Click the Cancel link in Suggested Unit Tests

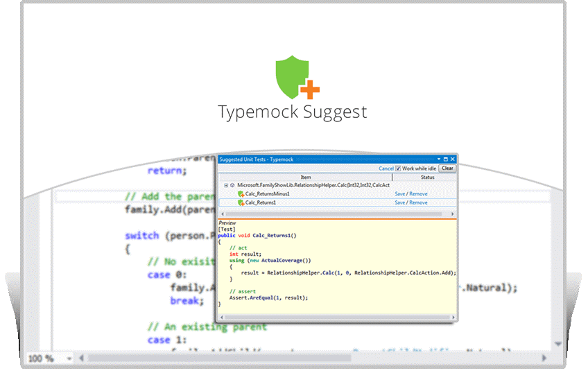pos(386,168)
